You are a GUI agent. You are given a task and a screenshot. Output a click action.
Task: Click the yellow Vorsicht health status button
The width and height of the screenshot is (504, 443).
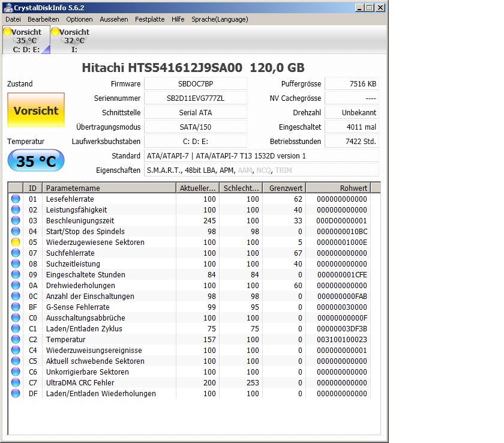point(36,110)
